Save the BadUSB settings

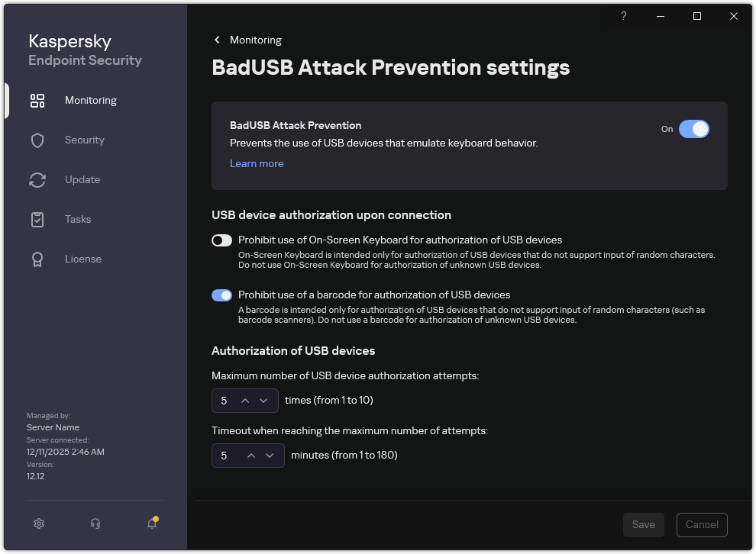[x=643, y=524]
